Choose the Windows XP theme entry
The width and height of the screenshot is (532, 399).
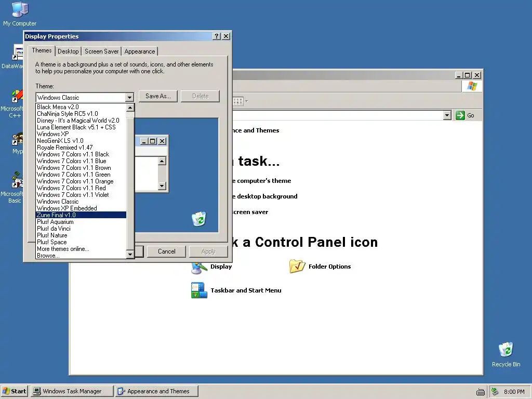[x=81, y=134]
